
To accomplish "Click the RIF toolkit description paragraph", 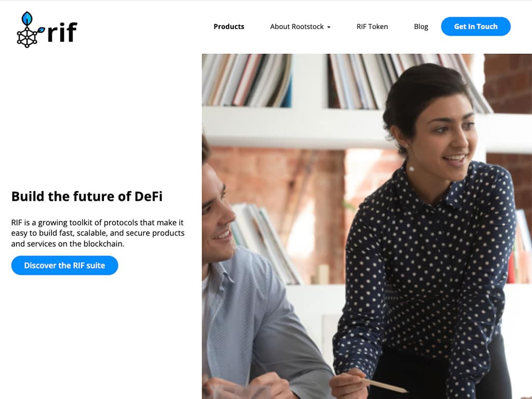I will tap(98, 233).
